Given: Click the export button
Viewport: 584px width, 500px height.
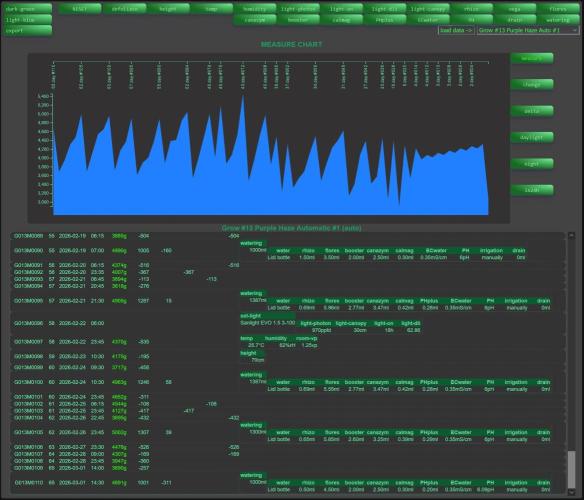Looking at the screenshot, I should 28,31.
